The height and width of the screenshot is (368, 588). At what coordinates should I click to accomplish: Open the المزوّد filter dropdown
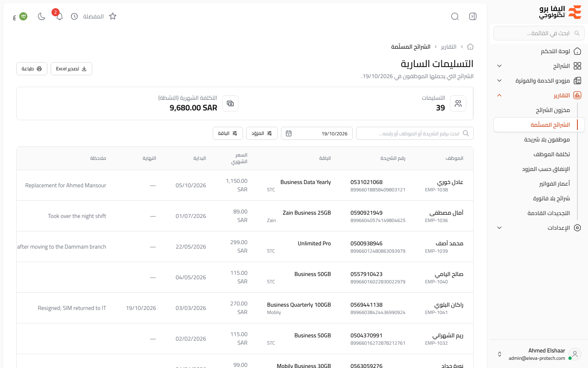pyautogui.click(x=262, y=133)
